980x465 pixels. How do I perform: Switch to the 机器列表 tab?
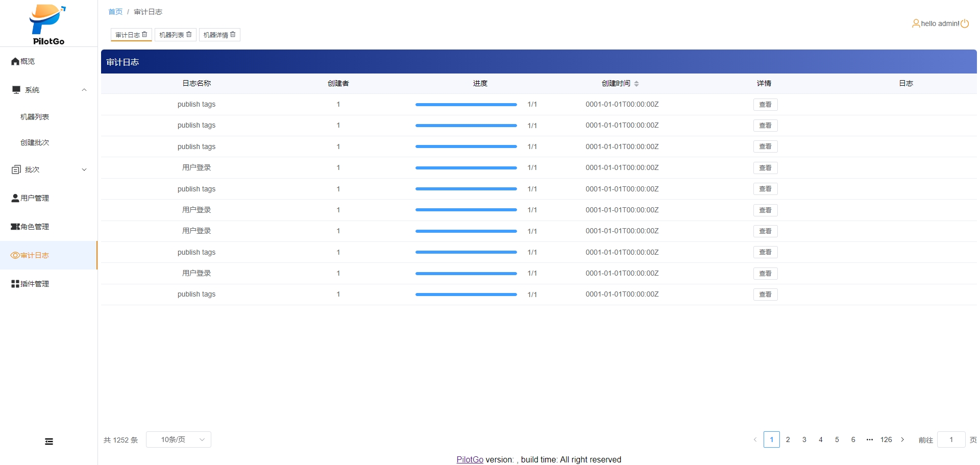point(171,35)
